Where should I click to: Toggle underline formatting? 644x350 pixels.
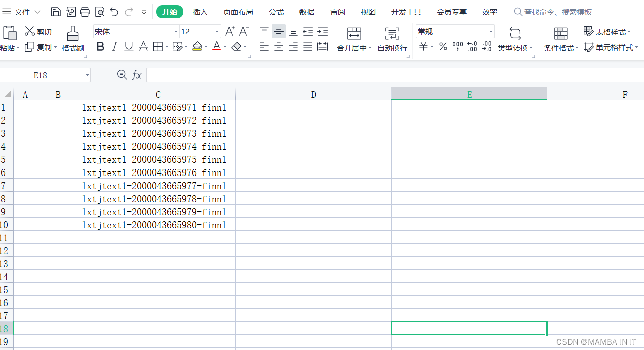pos(129,47)
